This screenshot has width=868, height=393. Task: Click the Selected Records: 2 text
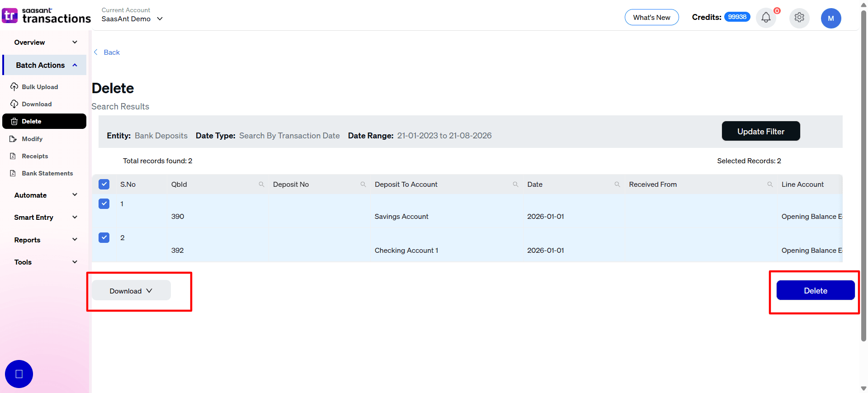pyautogui.click(x=749, y=161)
